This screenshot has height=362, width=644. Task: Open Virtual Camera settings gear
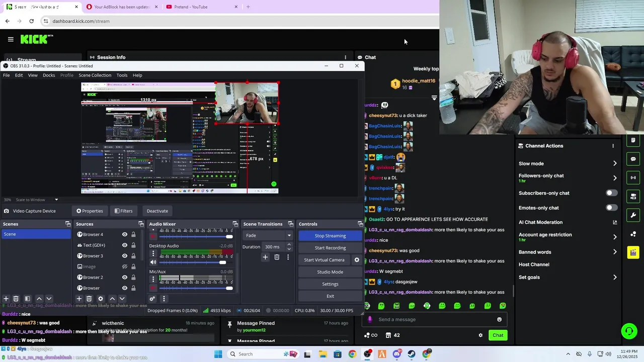pyautogui.click(x=357, y=260)
